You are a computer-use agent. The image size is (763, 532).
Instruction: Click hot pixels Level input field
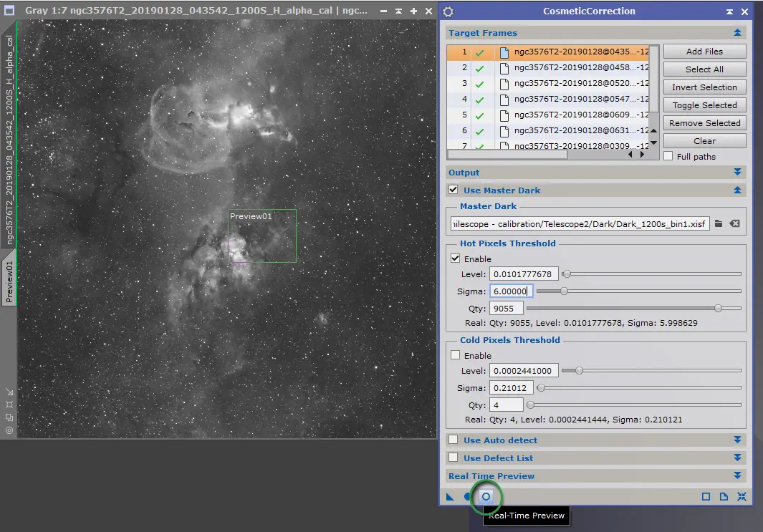pyautogui.click(x=524, y=274)
